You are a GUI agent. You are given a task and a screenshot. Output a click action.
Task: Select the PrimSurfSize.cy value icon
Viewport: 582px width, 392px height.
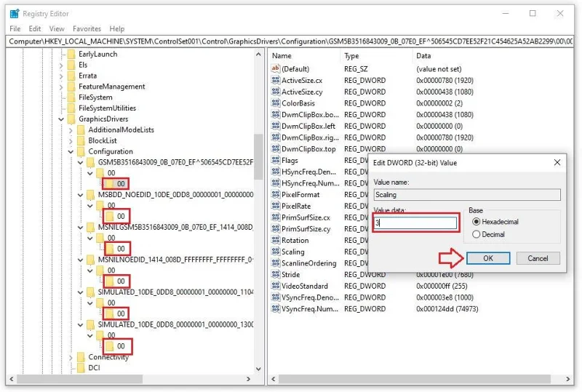click(x=275, y=229)
